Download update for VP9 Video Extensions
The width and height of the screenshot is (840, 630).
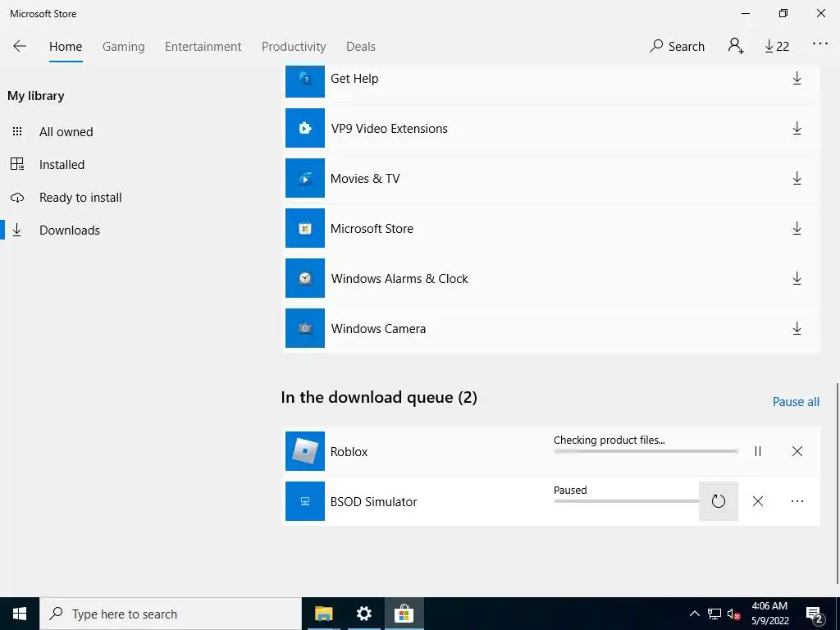click(797, 129)
